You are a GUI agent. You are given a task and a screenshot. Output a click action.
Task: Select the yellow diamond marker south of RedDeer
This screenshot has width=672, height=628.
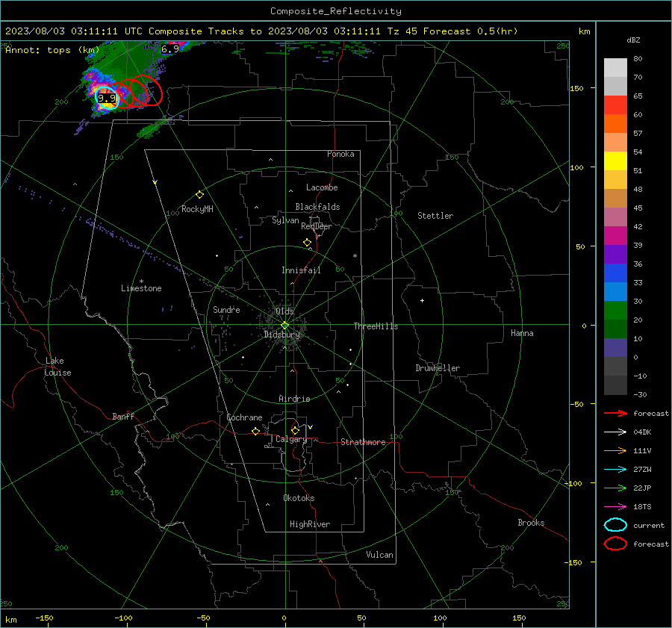pyautogui.click(x=307, y=243)
